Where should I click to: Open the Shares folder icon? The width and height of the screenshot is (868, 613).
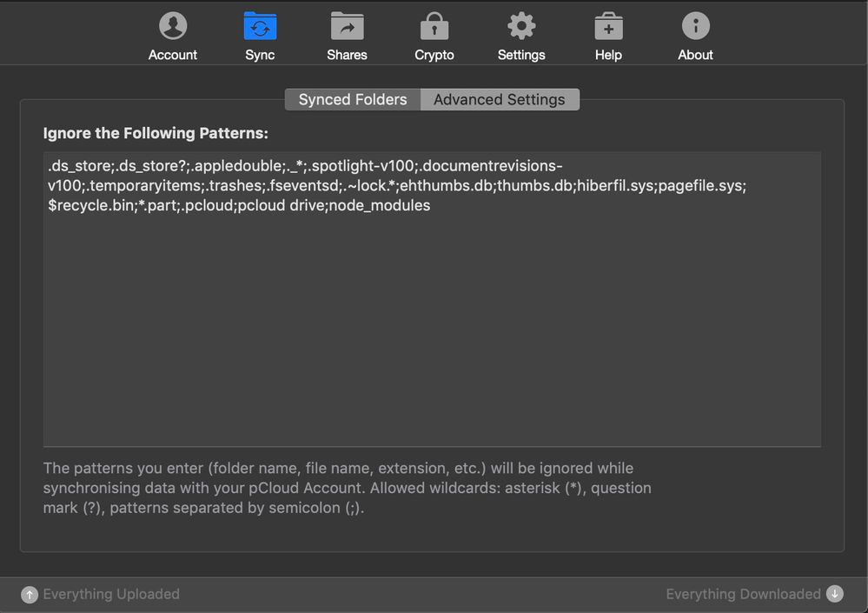tap(347, 27)
